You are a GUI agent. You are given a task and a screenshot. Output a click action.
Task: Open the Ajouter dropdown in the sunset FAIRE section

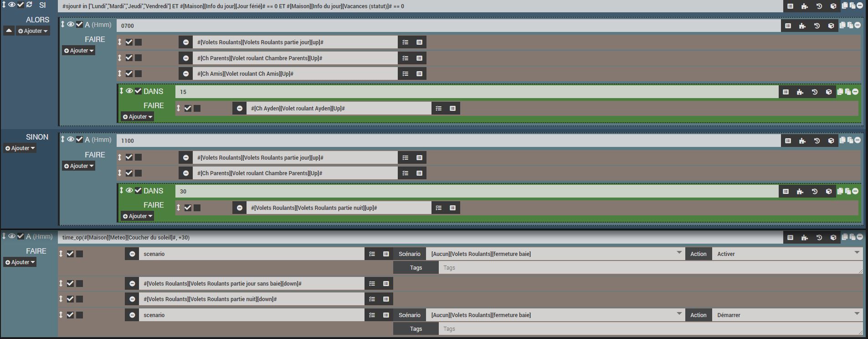tap(20, 262)
